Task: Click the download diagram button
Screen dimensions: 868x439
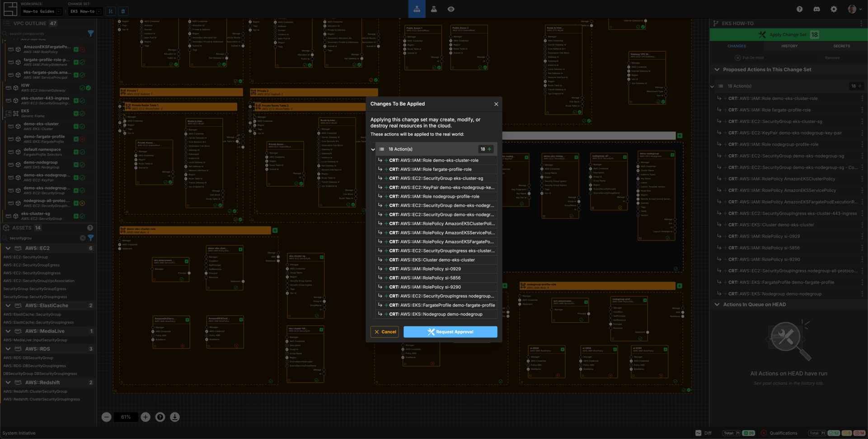Action: [175, 417]
